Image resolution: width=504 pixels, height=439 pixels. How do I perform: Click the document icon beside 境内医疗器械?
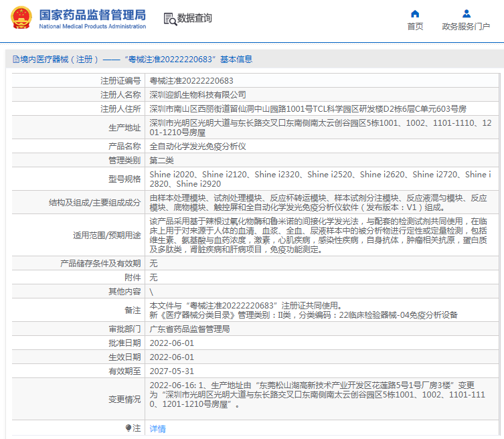pos(16,59)
